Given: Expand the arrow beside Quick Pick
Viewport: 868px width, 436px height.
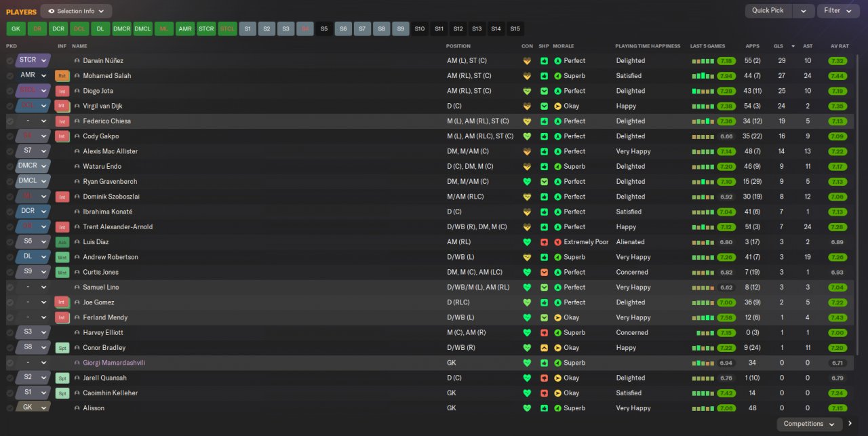Looking at the screenshot, I should 804,11.
